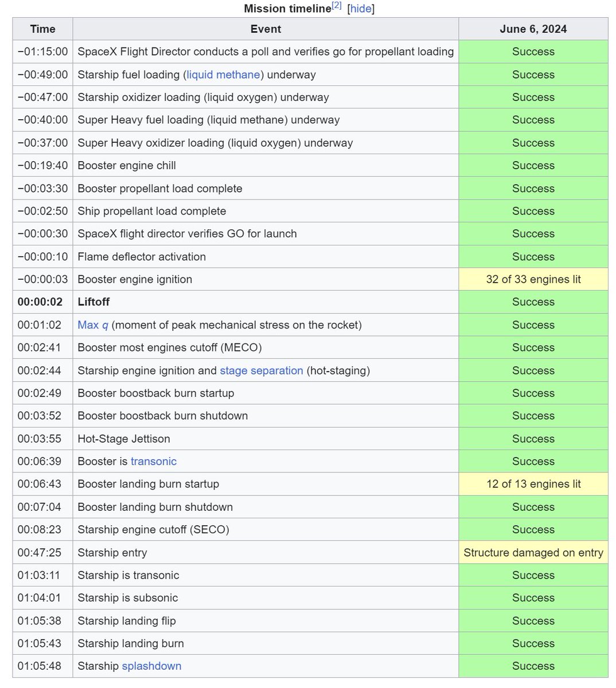The image size is (616, 688).
Task: Click the −00:02:50 time cell
Action: tap(42, 211)
